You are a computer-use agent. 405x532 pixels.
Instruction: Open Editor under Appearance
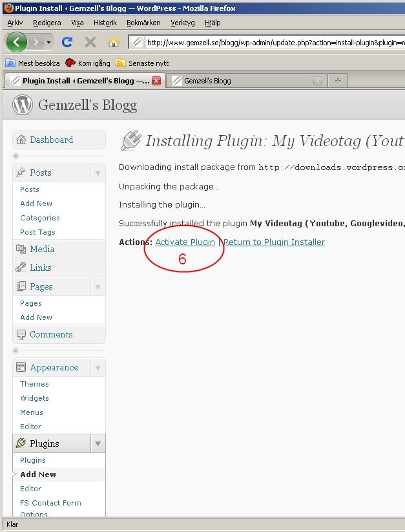[x=30, y=427]
